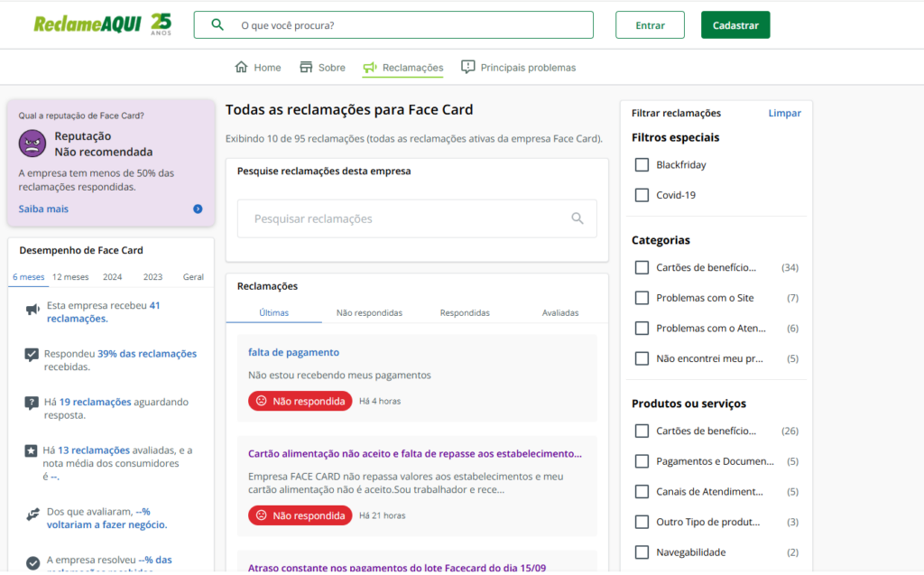
Task: Tick the Outro Tipo de produt... checkbox
Action: pyautogui.click(x=642, y=522)
